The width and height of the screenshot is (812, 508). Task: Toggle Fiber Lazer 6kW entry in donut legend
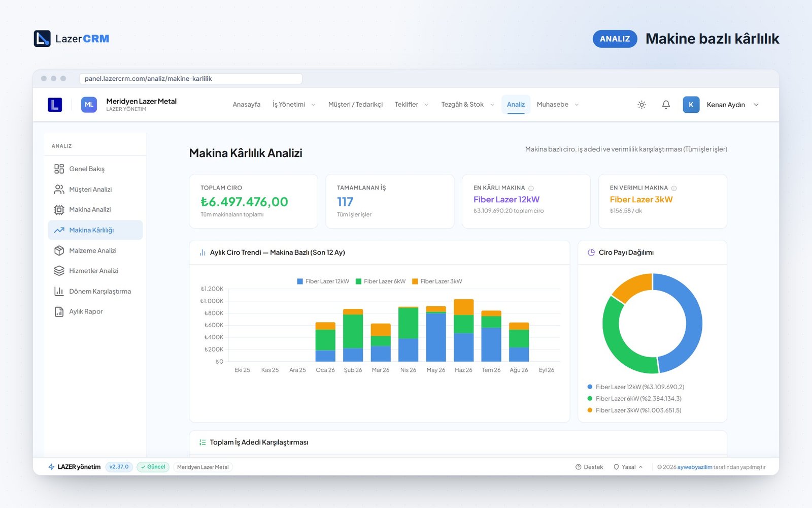click(634, 399)
